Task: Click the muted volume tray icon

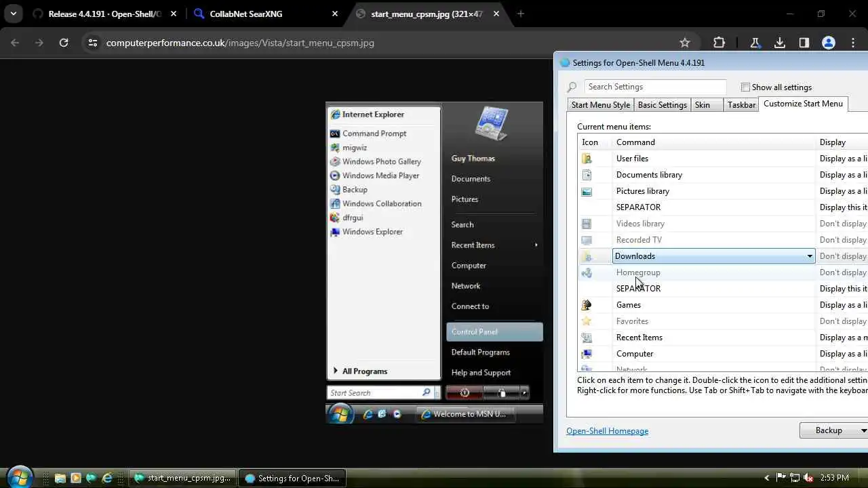Action: 808,478
